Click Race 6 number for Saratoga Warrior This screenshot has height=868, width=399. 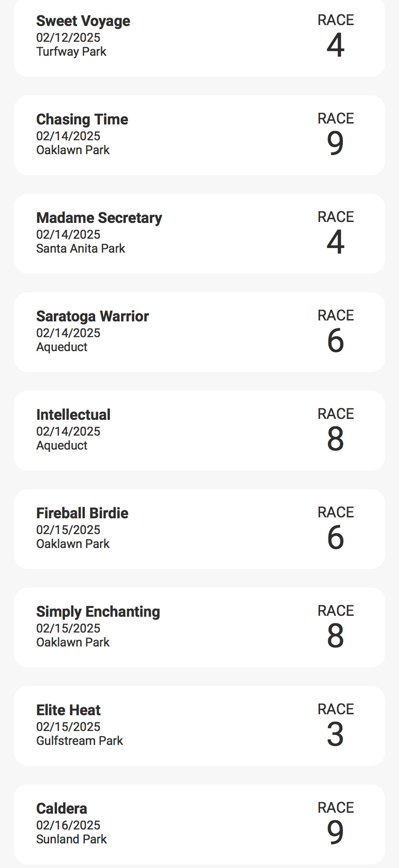coord(335,341)
